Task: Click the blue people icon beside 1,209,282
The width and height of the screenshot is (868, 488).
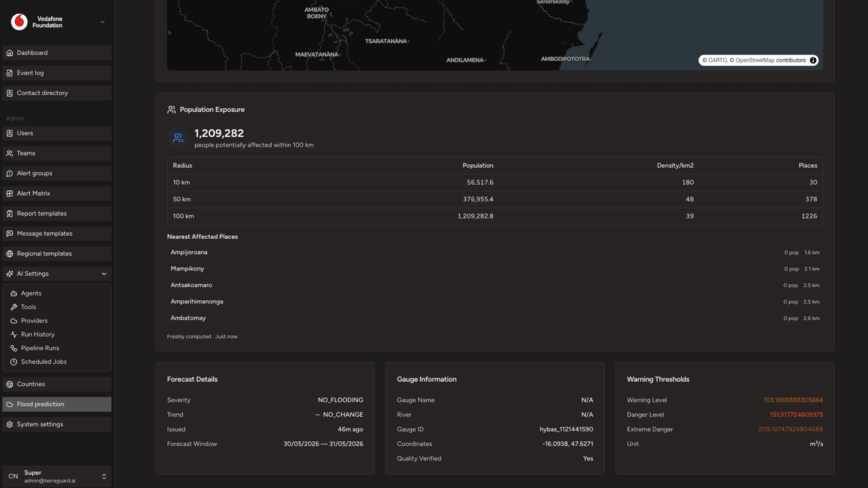Action: click(x=178, y=138)
